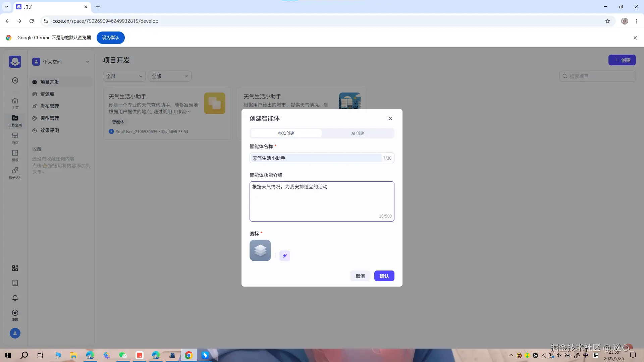Focus the agent name input field

tap(315, 158)
